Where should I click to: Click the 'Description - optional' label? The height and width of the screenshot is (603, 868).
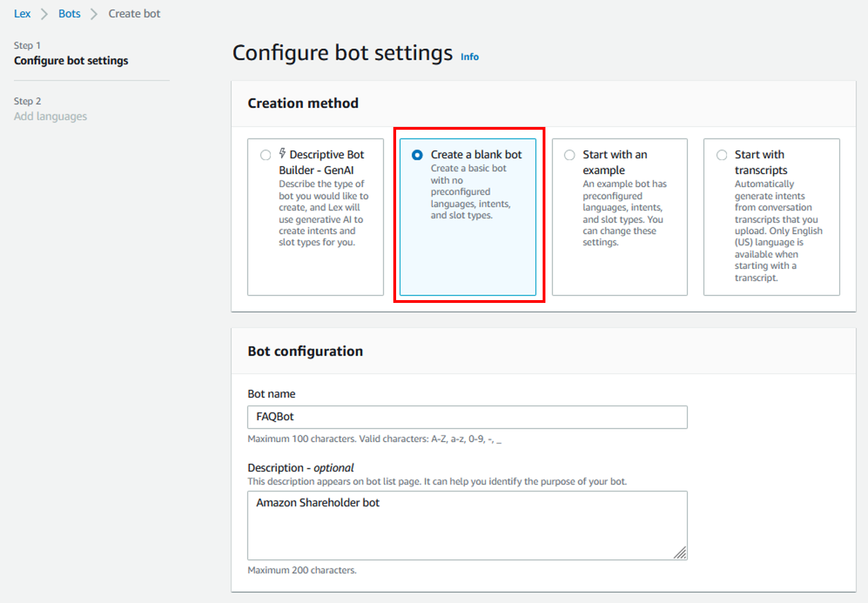301,468
